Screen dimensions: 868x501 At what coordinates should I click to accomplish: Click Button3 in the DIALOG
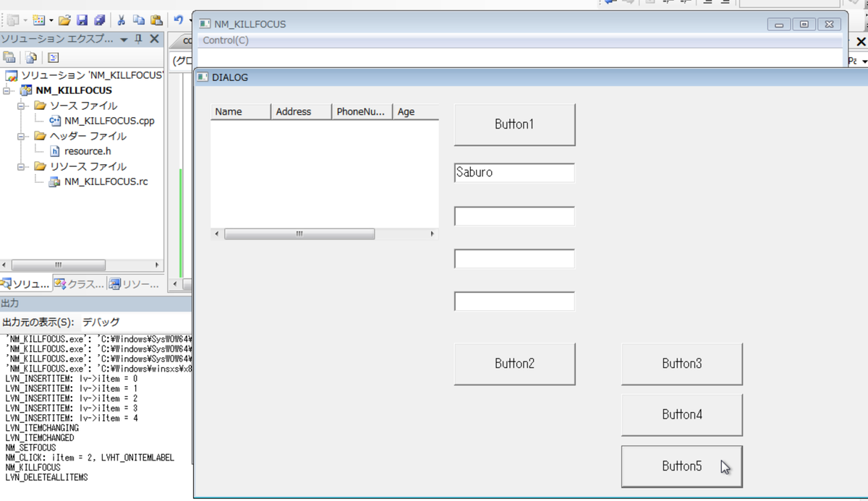681,364
